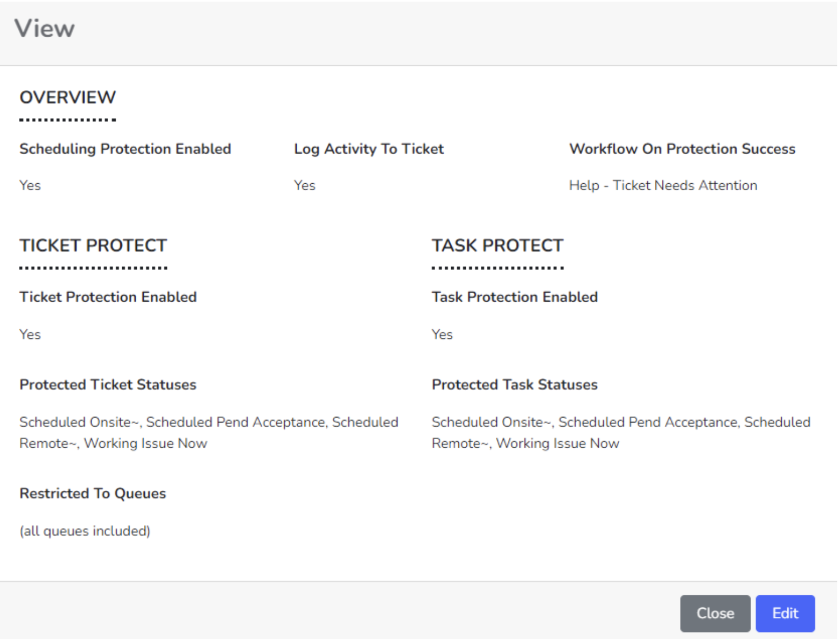Click Yes under Ticket Protection Enabled
The width and height of the screenshot is (840, 639).
coord(30,335)
